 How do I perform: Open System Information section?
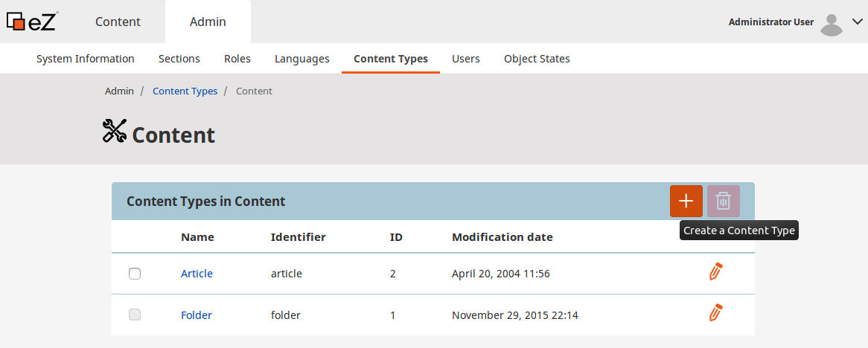pos(86,59)
